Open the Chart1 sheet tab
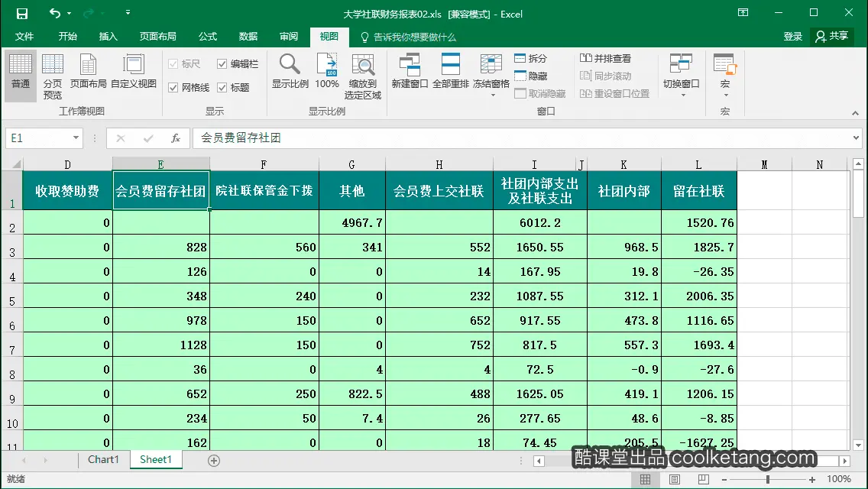868x489 pixels. (x=103, y=460)
